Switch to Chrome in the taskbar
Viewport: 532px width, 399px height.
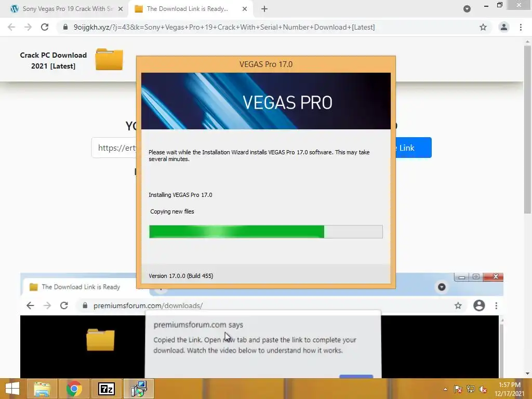pyautogui.click(x=74, y=389)
